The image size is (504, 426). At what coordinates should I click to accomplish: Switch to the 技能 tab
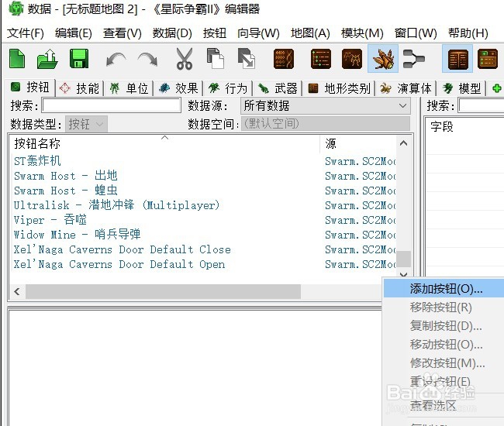pos(80,88)
